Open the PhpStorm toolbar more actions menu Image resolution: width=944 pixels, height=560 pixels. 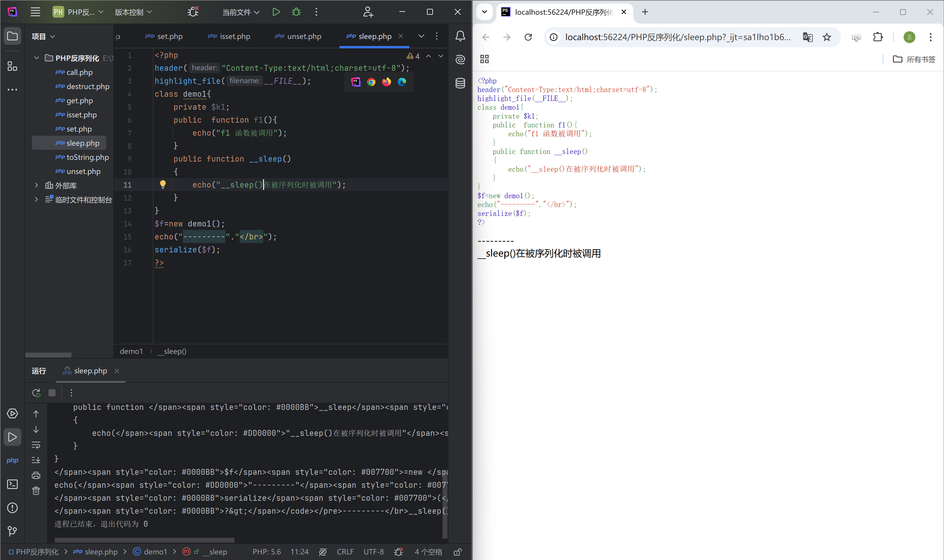pyautogui.click(x=316, y=12)
